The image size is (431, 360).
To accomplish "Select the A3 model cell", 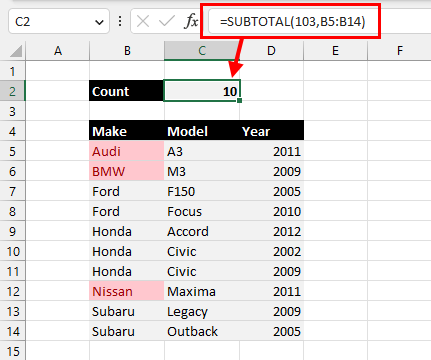I will (202, 151).
